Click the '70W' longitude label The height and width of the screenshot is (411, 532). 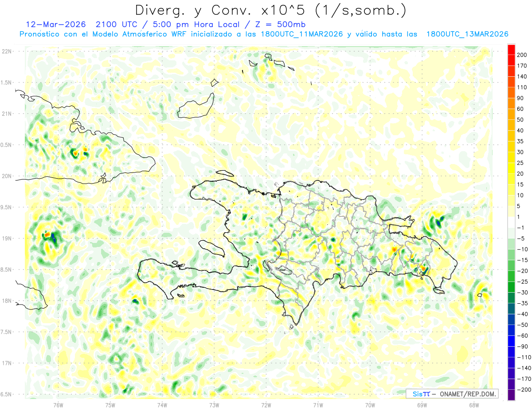coord(370,405)
